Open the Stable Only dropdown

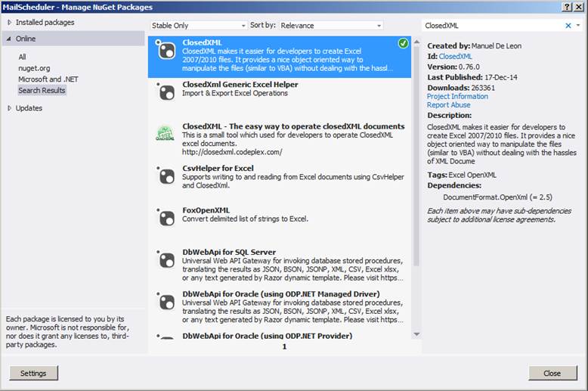[x=198, y=26]
